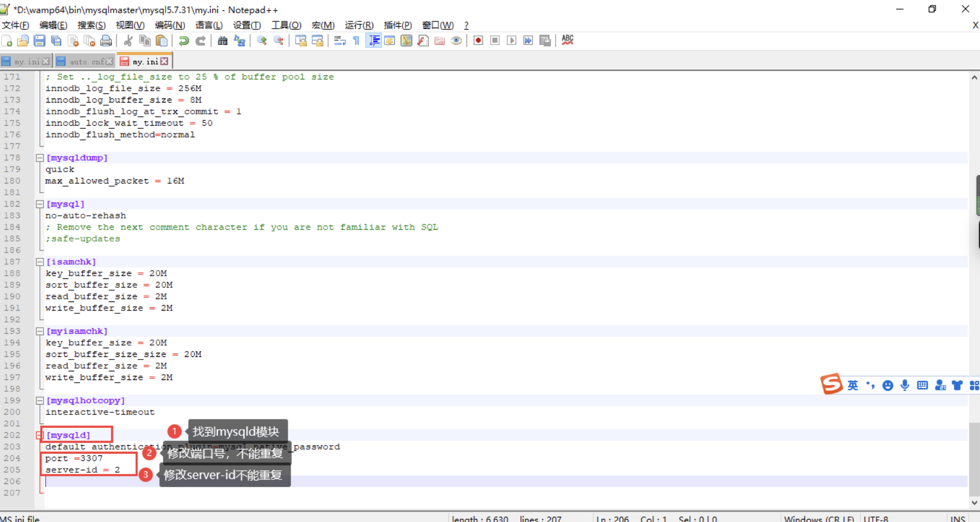This screenshot has height=522, width=980.
Task: Create a new document with toolbar icon
Action: (7, 41)
